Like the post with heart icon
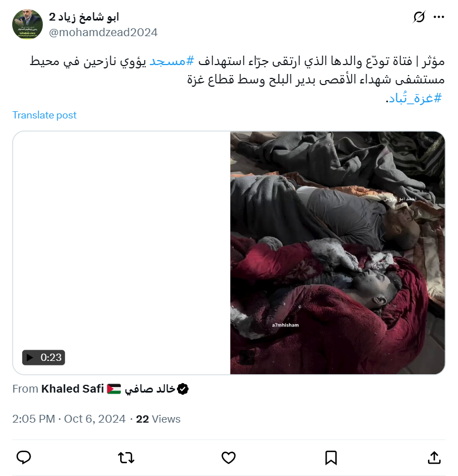This screenshot has width=458, height=476. click(x=228, y=458)
